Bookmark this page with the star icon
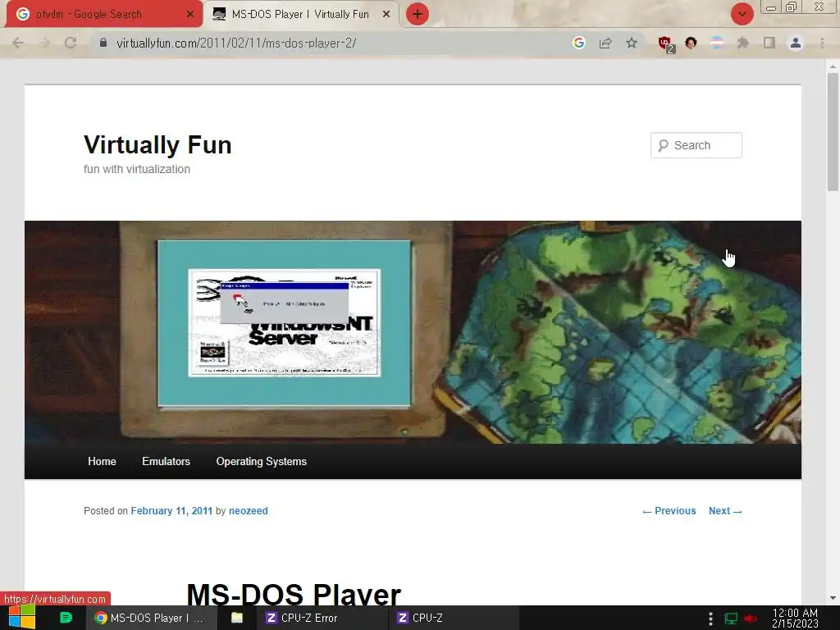 (632, 43)
